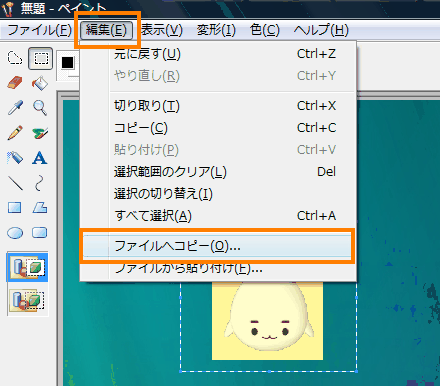Choose すべて選択(A) to select all
The width and height of the screenshot is (440, 386).
click(218, 216)
